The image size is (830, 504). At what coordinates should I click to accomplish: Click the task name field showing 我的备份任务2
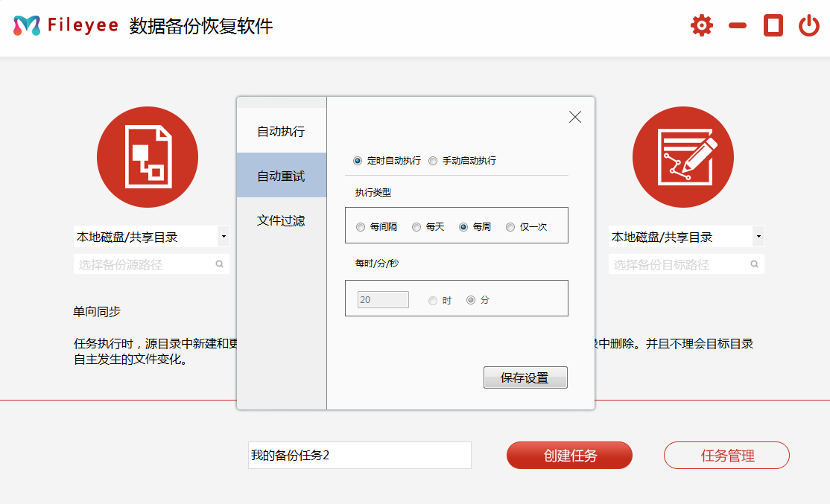pyautogui.click(x=360, y=455)
